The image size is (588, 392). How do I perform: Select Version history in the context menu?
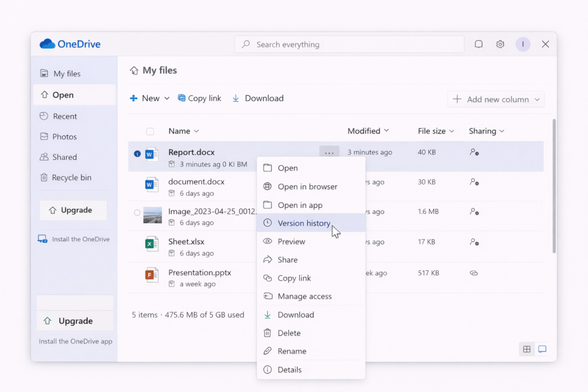pos(311,223)
